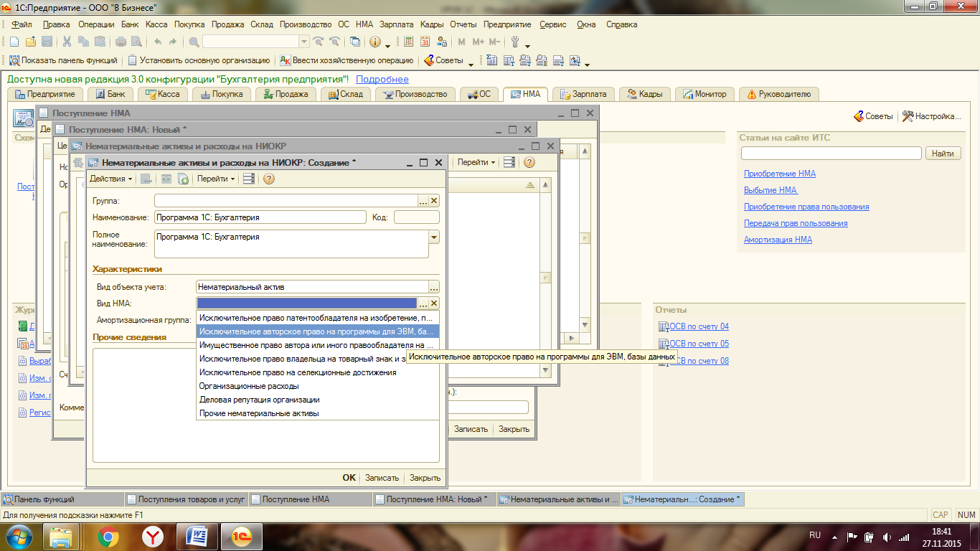
Task: Open the Windows Start button
Action: pos(19,536)
